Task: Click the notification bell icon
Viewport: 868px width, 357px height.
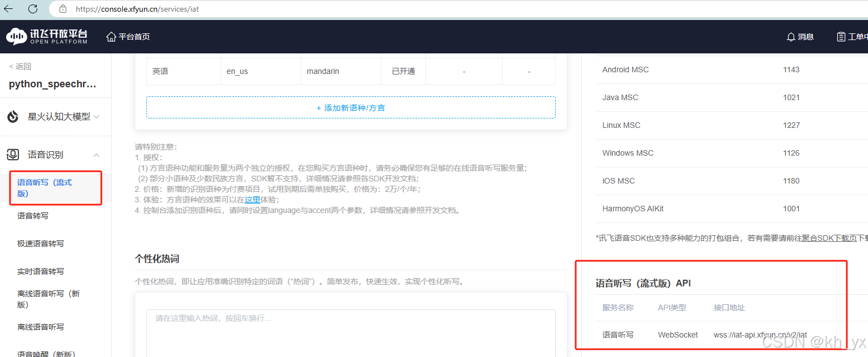Action: (791, 37)
